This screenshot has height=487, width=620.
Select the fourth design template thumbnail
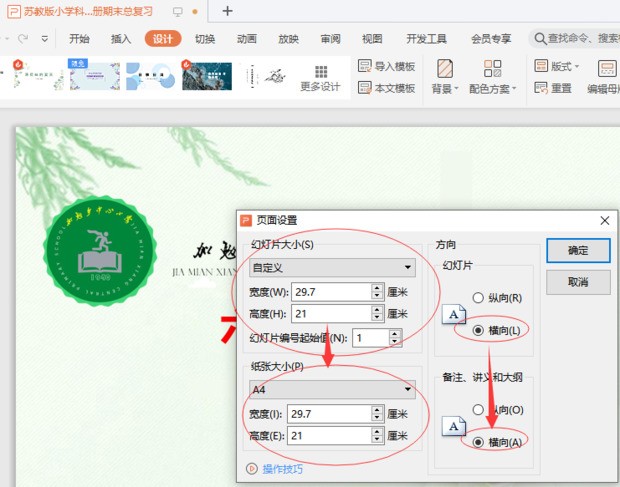(x=207, y=76)
